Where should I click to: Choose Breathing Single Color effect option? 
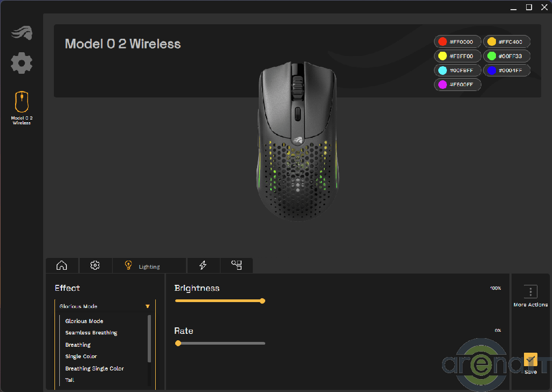click(x=94, y=368)
